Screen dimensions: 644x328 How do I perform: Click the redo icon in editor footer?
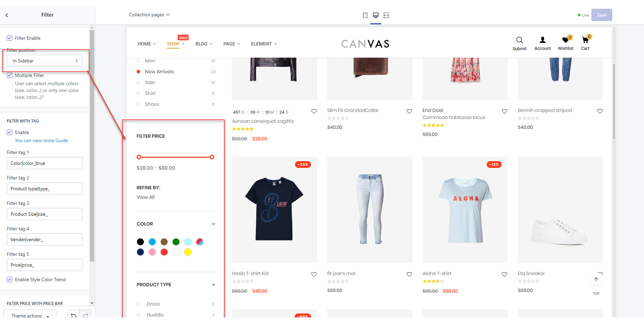click(85, 315)
